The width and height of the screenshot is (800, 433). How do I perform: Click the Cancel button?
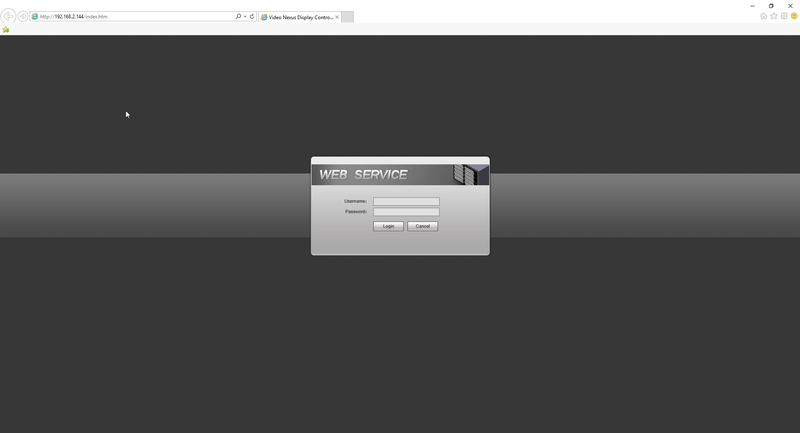click(422, 226)
